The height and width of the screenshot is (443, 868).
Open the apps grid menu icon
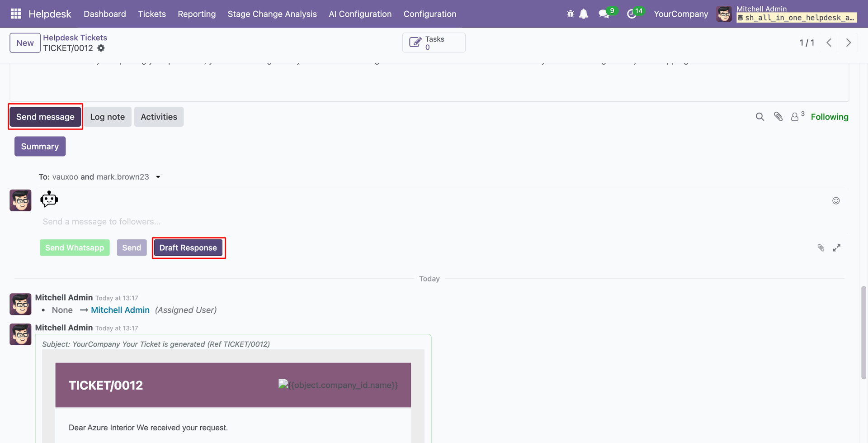point(16,14)
